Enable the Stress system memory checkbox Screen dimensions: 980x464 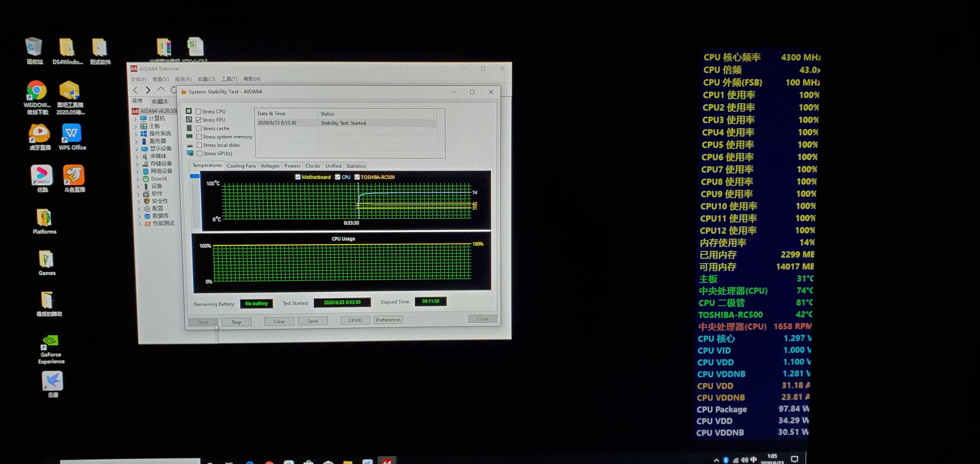point(199,137)
